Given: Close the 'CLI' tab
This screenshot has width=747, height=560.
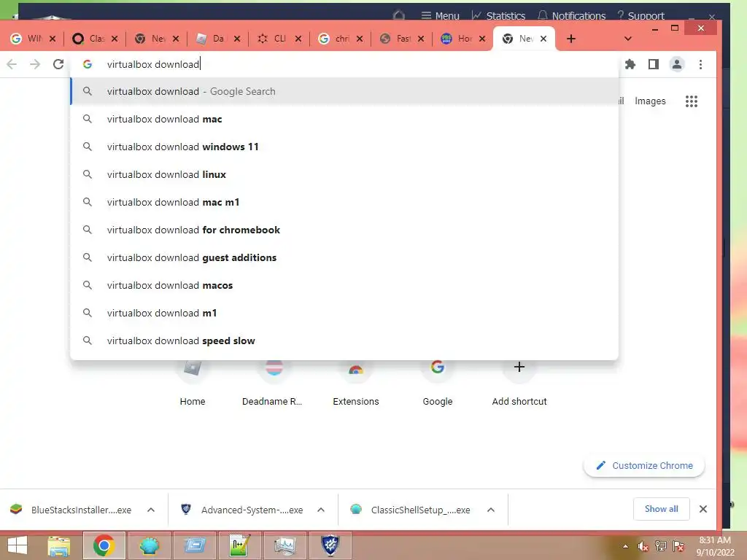Looking at the screenshot, I should click(298, 39).
